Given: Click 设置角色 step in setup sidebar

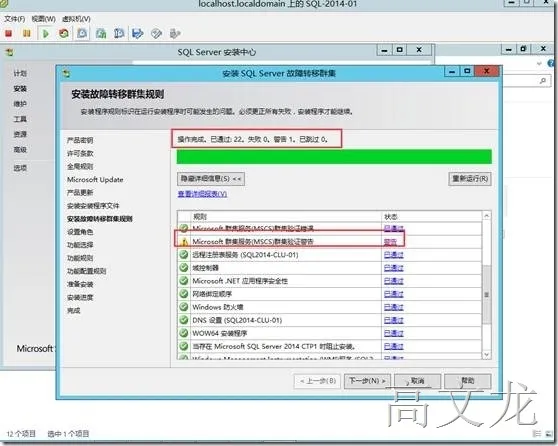Looking at the screenshot, I should point(80,232).
